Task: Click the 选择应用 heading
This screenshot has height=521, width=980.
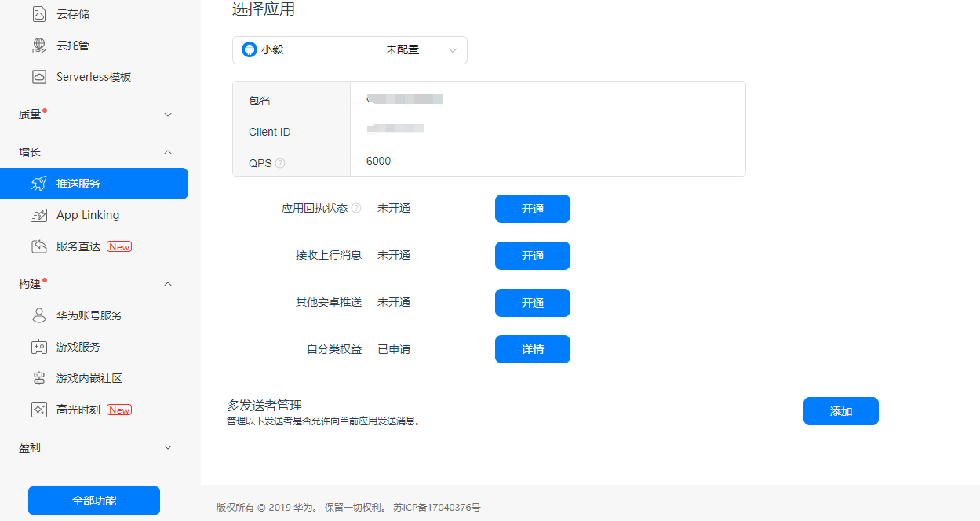Action: tap(264, 9)
